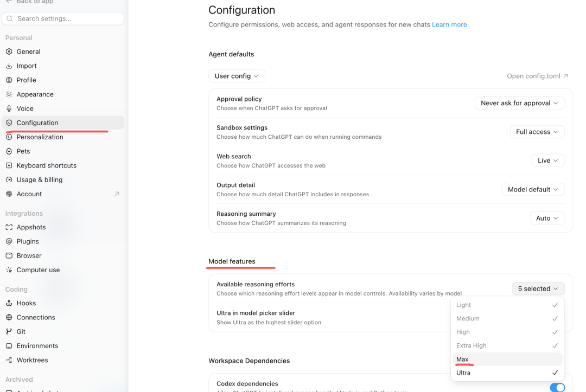Image resolution: width=586 pixels, height=392 pixels.
Task: Click the Appshots capture icon
Action: 9,227
